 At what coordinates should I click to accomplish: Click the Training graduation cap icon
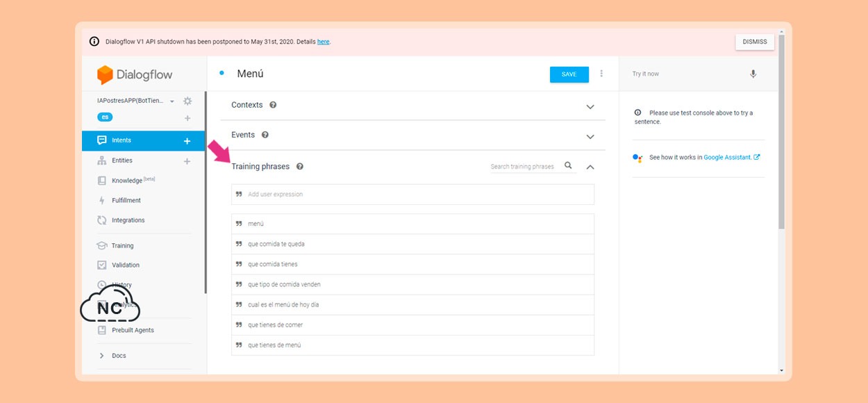tap(102, 246)
